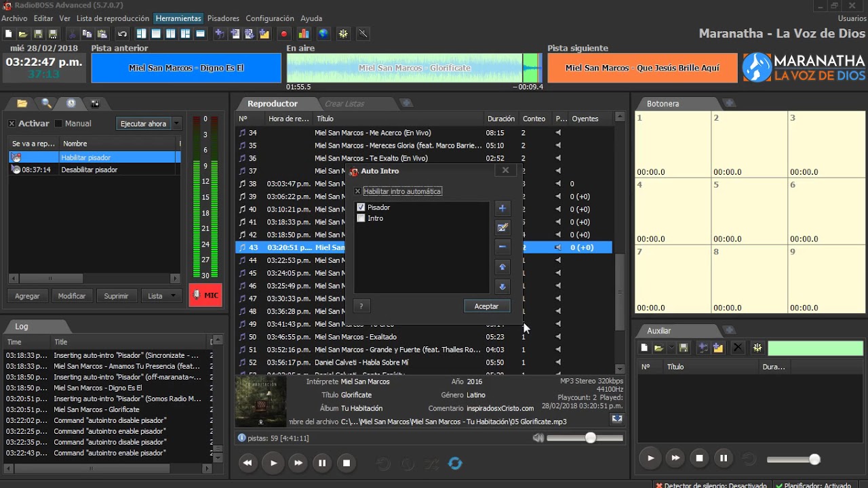This screenshot has width=868, height=488.
Task: Click the track info expand icon below Played date
Action: point(616,419)
